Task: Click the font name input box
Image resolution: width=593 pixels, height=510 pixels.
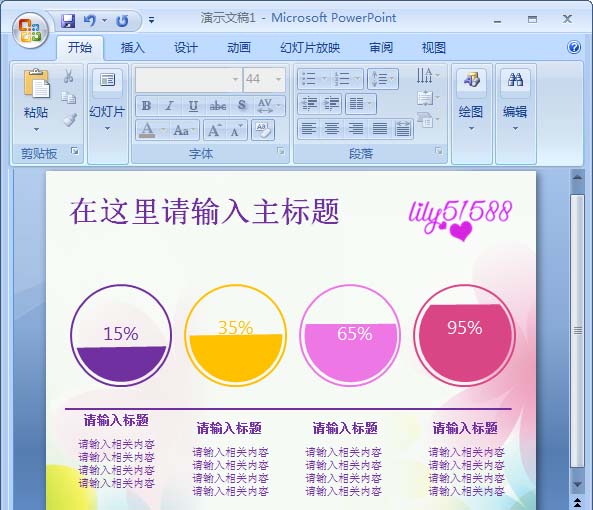Action: (x=184, y=79)
